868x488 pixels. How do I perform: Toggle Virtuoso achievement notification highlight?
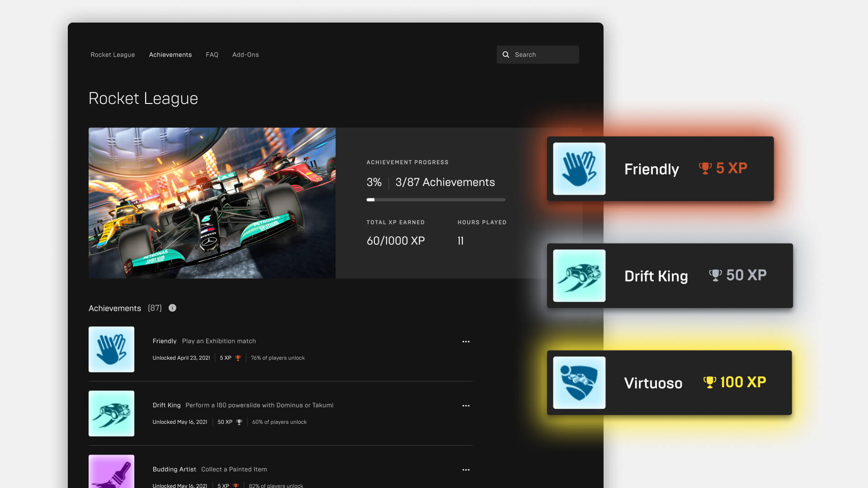click(x=669, y=382)
